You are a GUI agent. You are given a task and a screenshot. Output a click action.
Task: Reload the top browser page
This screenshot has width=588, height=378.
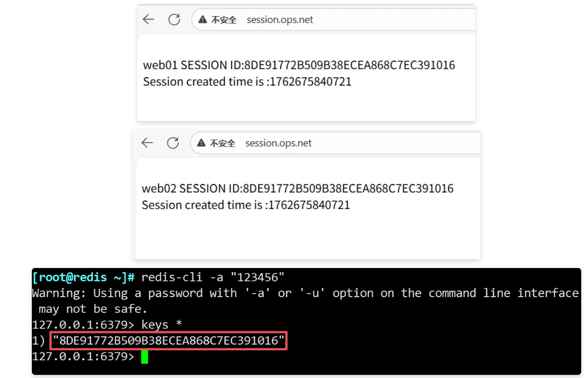coord(174,19)
